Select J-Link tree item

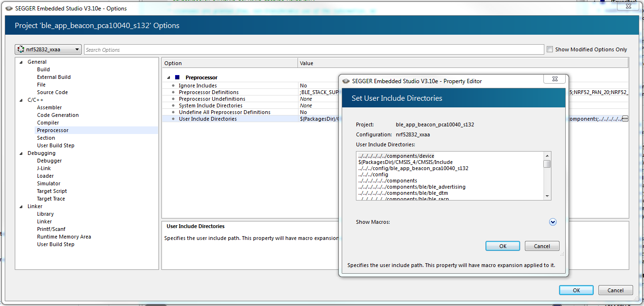click(x=44, y=168)
